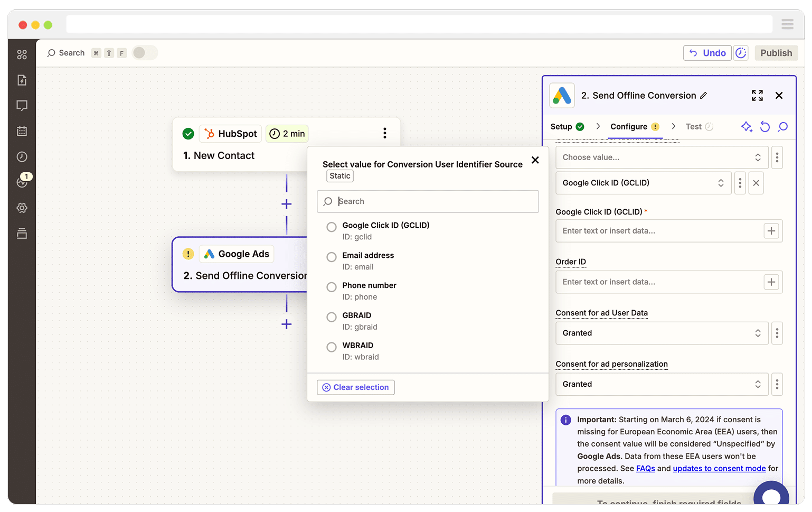Close the Select value popup
The width and height of the screenshot is (812, 512).
535,160
